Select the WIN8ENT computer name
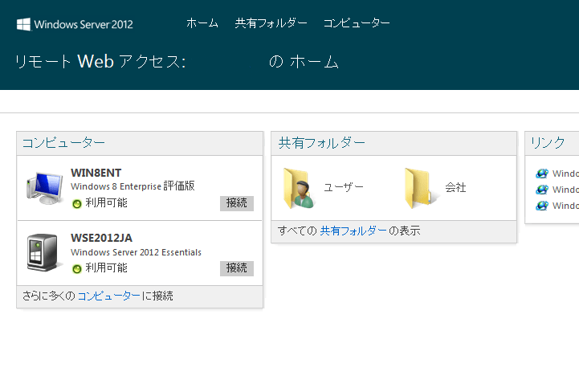 (96, 173)
